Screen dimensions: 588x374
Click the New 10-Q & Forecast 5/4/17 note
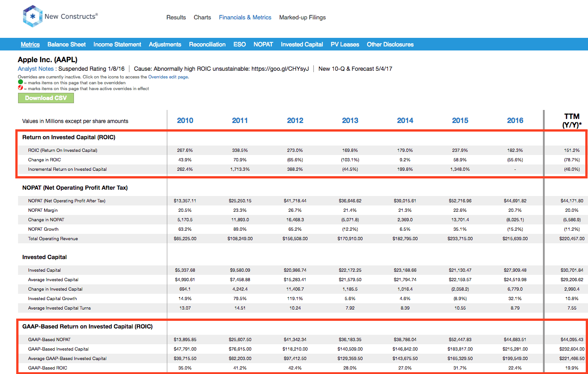[x=355, y=69]
